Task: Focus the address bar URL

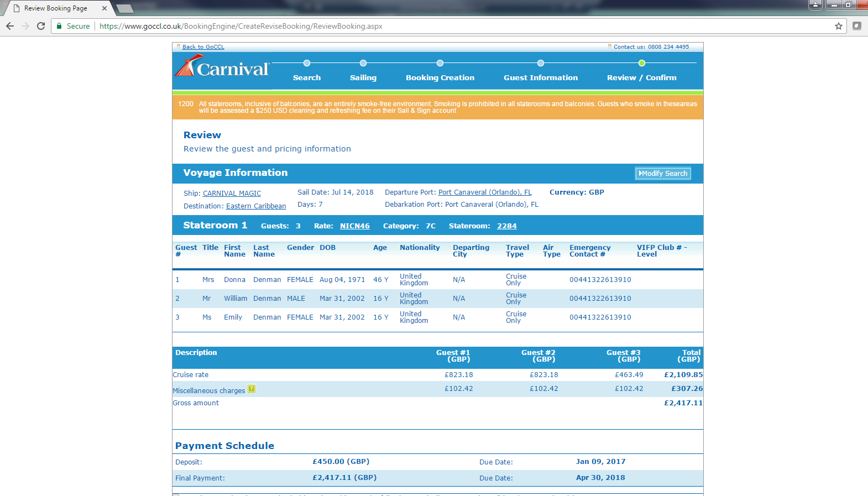Action: (241, 26)
